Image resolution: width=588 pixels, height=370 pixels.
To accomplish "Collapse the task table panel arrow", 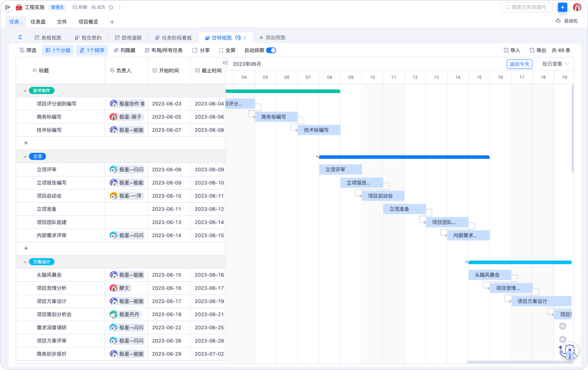I will 225,63.
